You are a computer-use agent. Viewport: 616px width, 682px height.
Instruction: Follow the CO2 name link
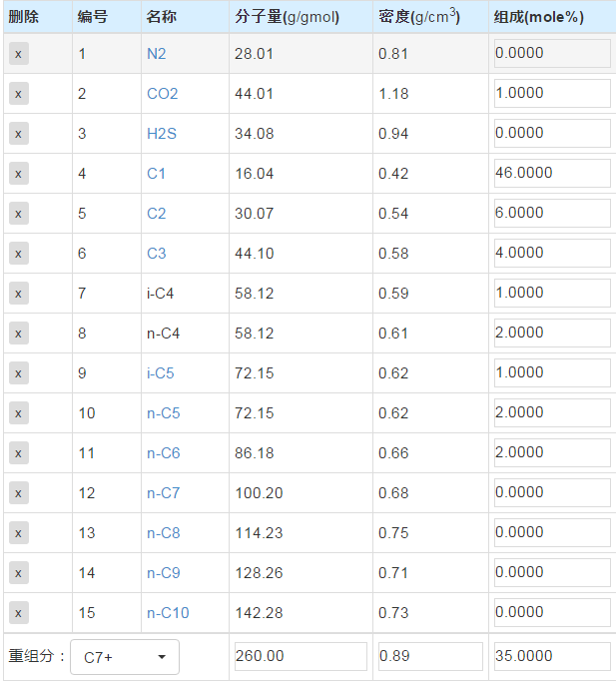pos(163,94)
